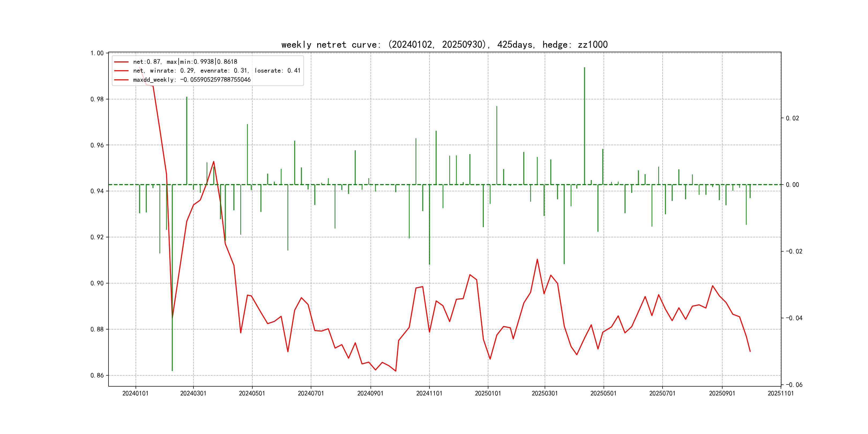Click left y-axis label 0.86
868x434 pixels.
click(97, 375)
